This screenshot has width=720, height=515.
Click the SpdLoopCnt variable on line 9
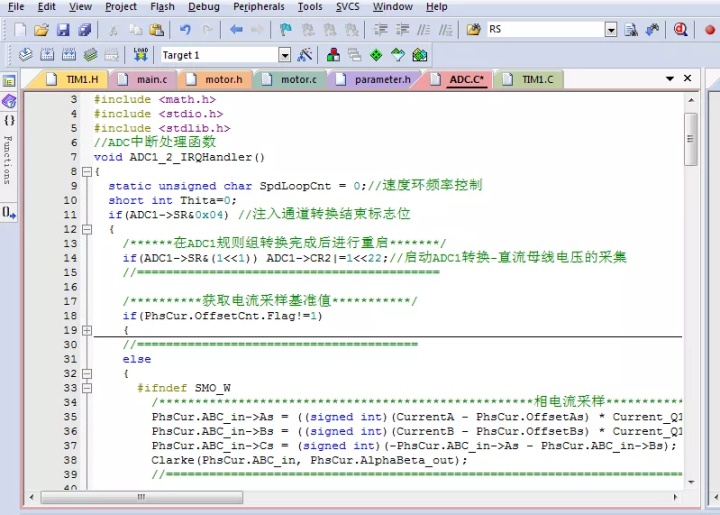click(295, 186)
